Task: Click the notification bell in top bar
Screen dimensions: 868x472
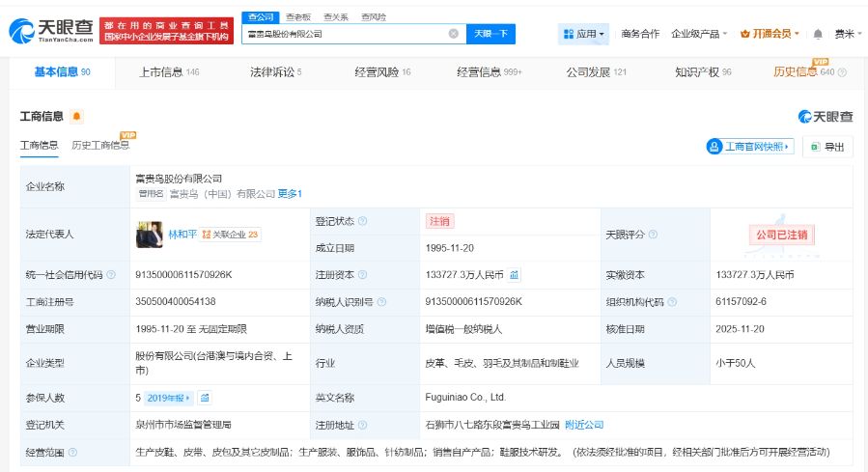Action: coord(818,34)
